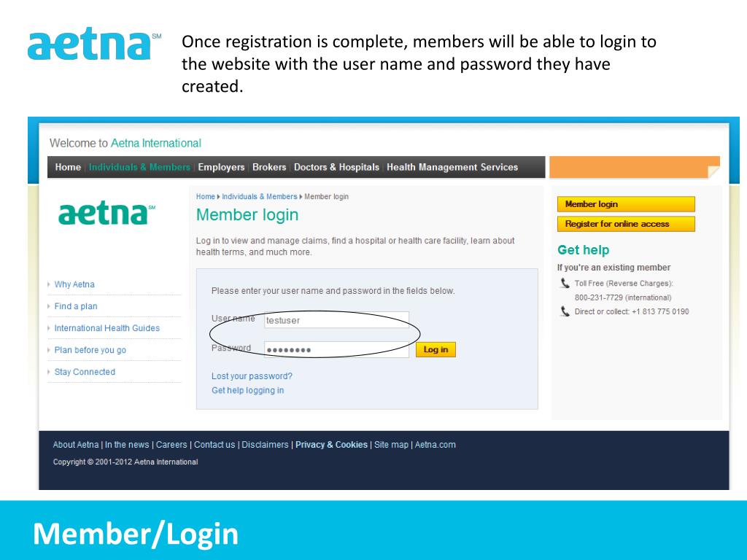Expand the Why Aetna arrow
This screenshot has width=747, height=560.
click(x=49, y=284)
